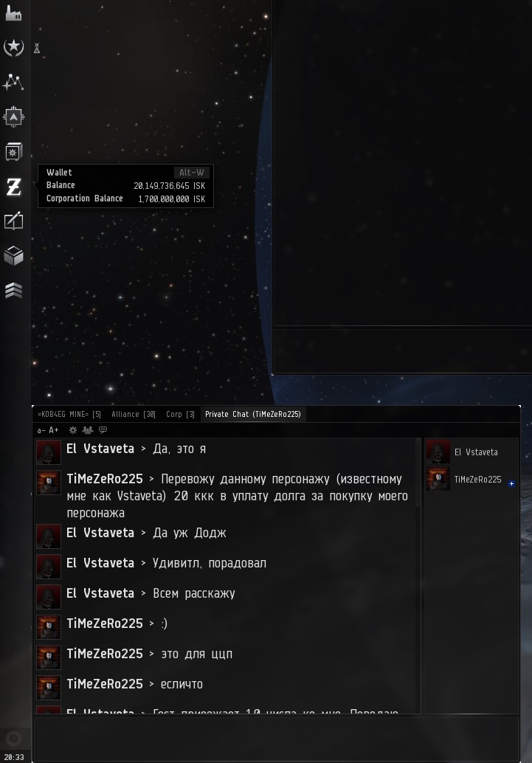Click the chat bubble display mode icon

pos(103,429)
